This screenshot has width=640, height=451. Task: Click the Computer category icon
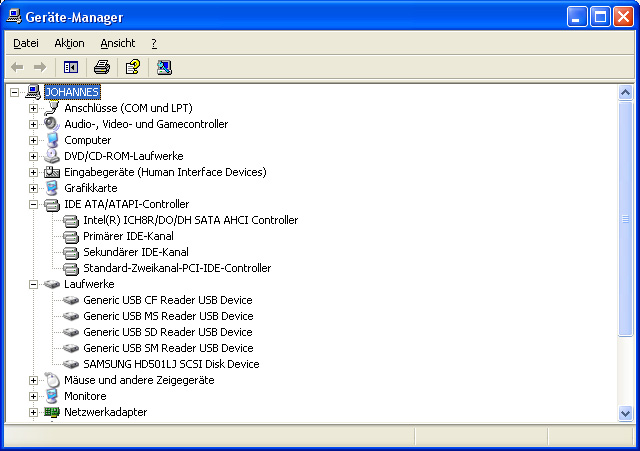pyautogui.click(x=52, y=140)
